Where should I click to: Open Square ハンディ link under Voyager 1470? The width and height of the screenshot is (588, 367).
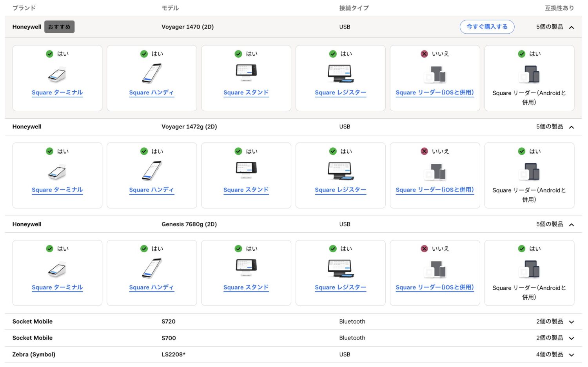tap(152, 93)
